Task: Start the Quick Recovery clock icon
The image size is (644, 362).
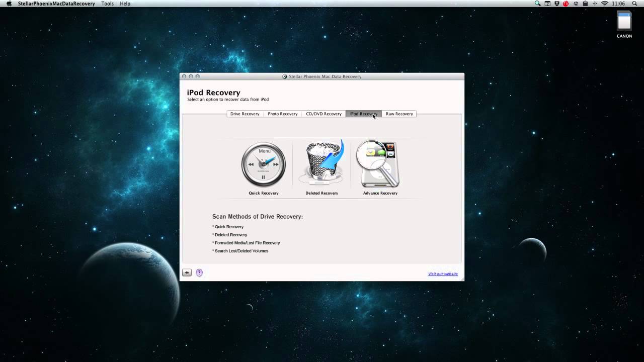Action: (264, 164)
